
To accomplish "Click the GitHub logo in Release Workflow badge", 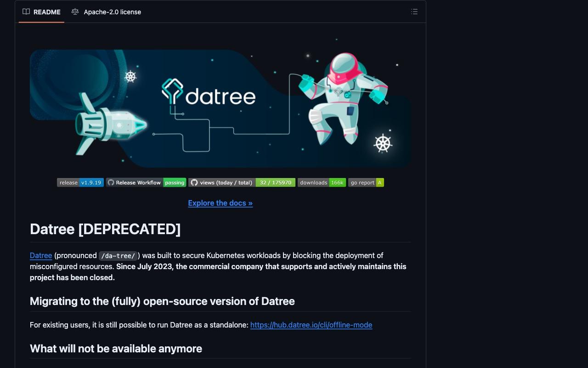I will tap(111, 183).
